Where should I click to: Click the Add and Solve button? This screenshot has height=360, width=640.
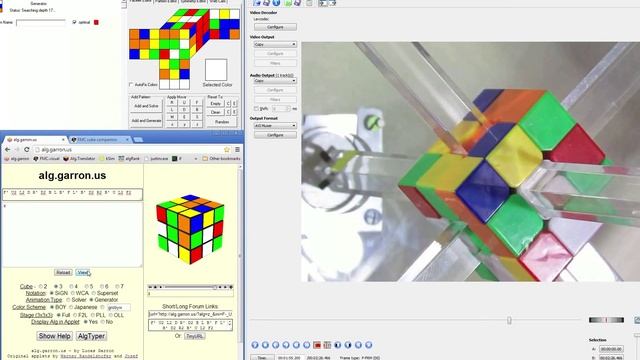(146, 106)
